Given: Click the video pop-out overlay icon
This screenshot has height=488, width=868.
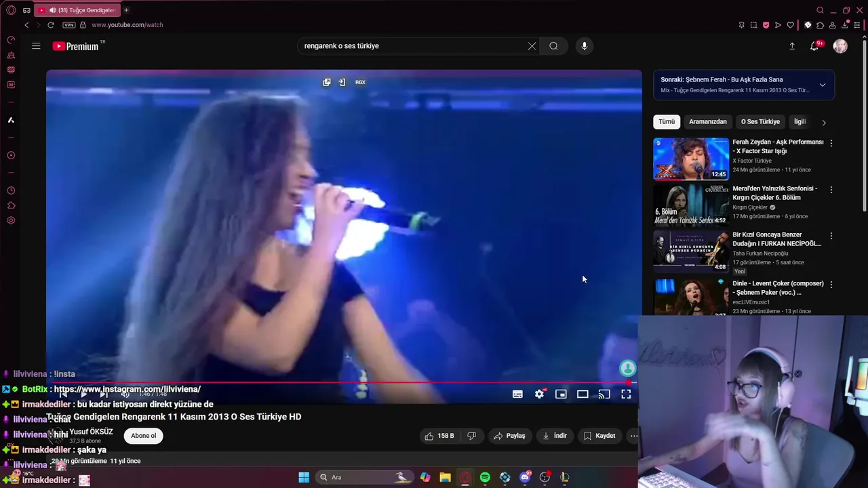Looking at the screenshot, I should coord(327,82).
